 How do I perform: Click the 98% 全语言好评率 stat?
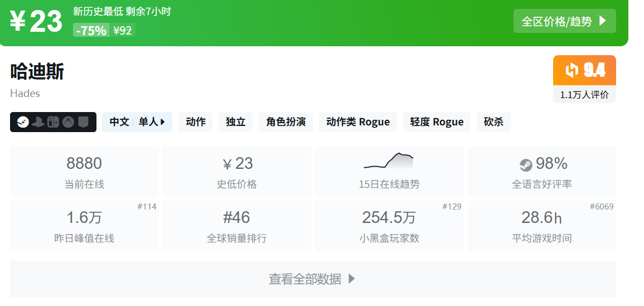click(x=542, y=172)
